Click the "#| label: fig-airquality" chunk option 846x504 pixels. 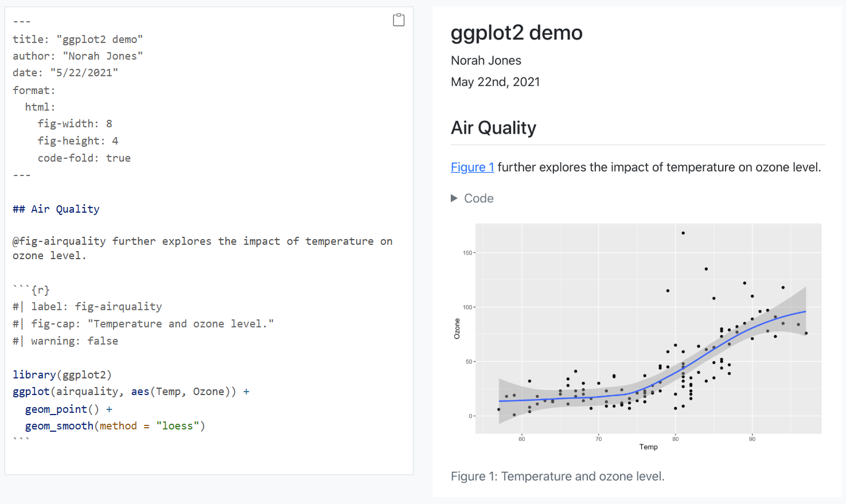pos(87,307)
